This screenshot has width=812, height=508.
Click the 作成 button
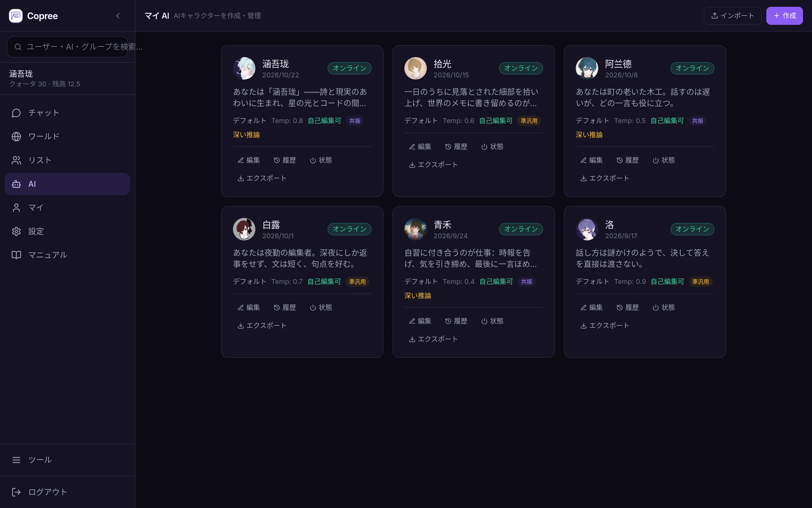[784, 16]
